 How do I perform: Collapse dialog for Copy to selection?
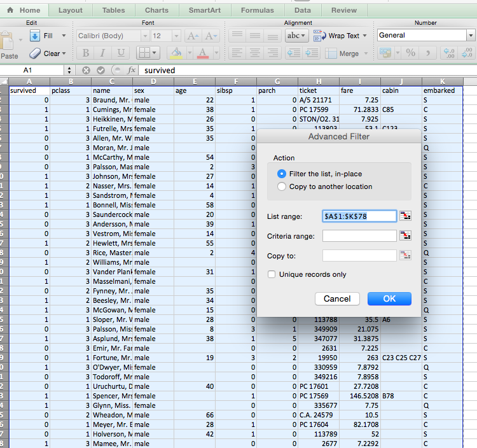click(405, 255)
